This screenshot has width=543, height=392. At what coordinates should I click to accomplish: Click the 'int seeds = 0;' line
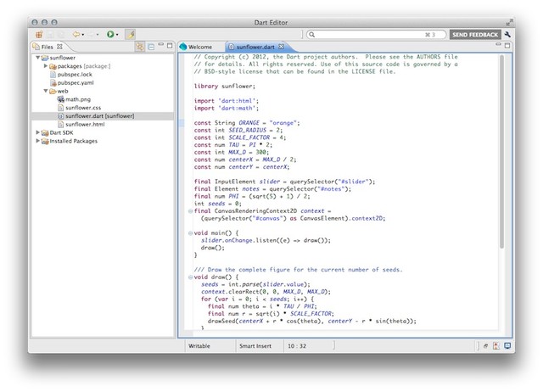217,204
